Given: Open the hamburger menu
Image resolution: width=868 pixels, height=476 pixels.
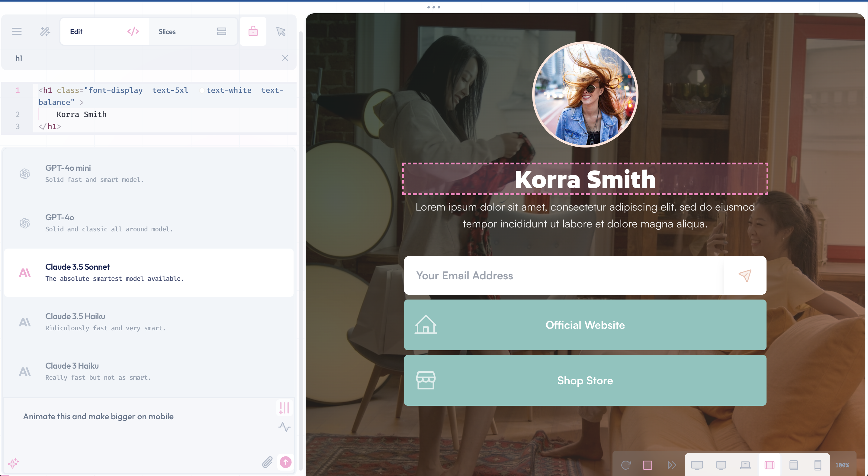Looking at the screenshot, I should coord(17,32).
